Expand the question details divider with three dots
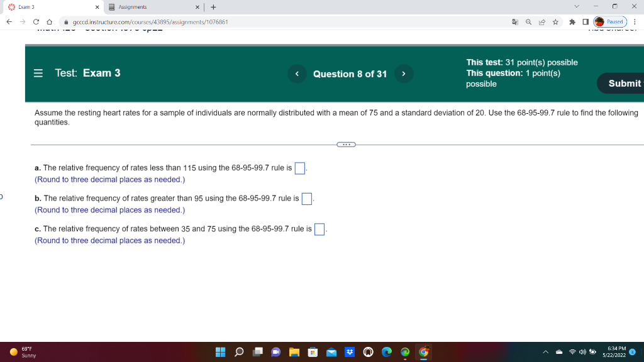This screenshot has height=362, width=644. click(x=346, y=144)
